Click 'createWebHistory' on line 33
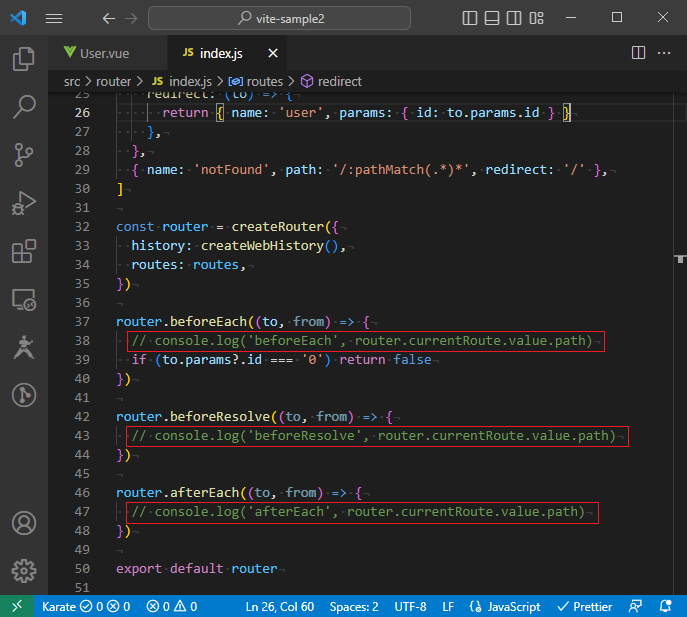Viewport: 687px width, 617px height. tap(262, 246)
